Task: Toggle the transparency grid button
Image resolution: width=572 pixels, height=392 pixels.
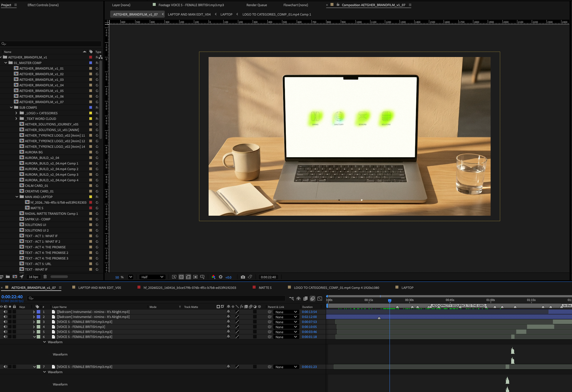Action: 181,277
